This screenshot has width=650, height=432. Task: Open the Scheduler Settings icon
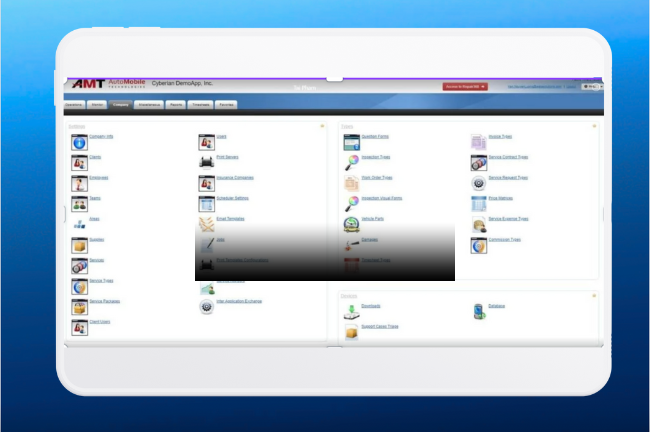point(206,204)
